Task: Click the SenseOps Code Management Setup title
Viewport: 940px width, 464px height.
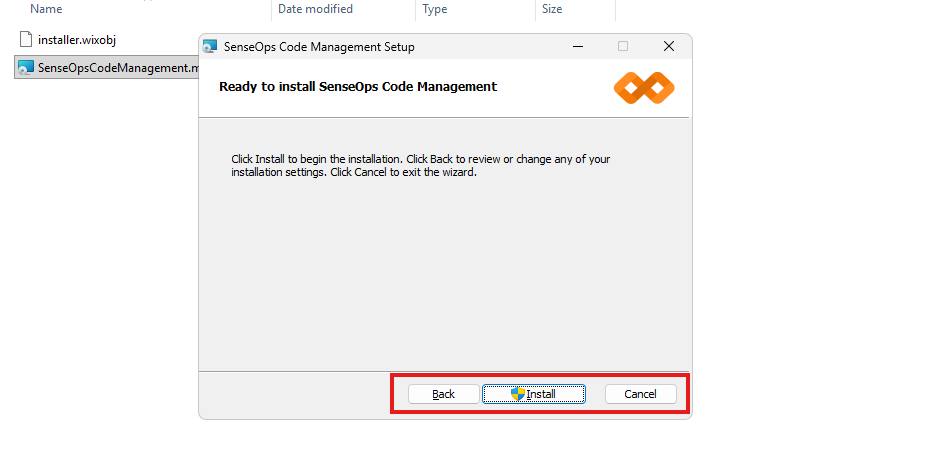Action: coord(320,47)
